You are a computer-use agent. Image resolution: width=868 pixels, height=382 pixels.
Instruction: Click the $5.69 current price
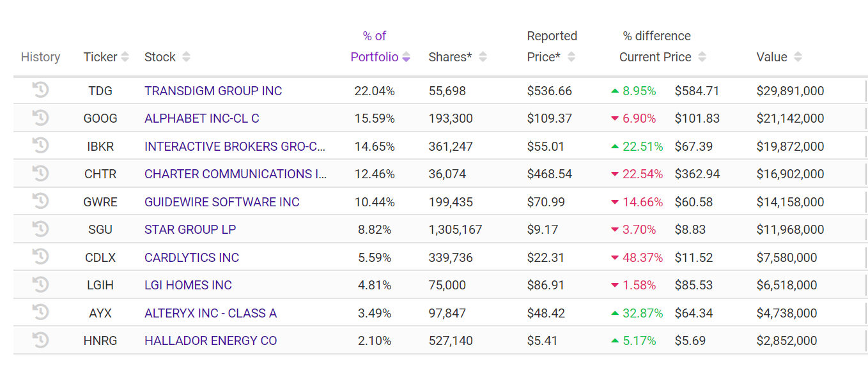click(690, 340)
